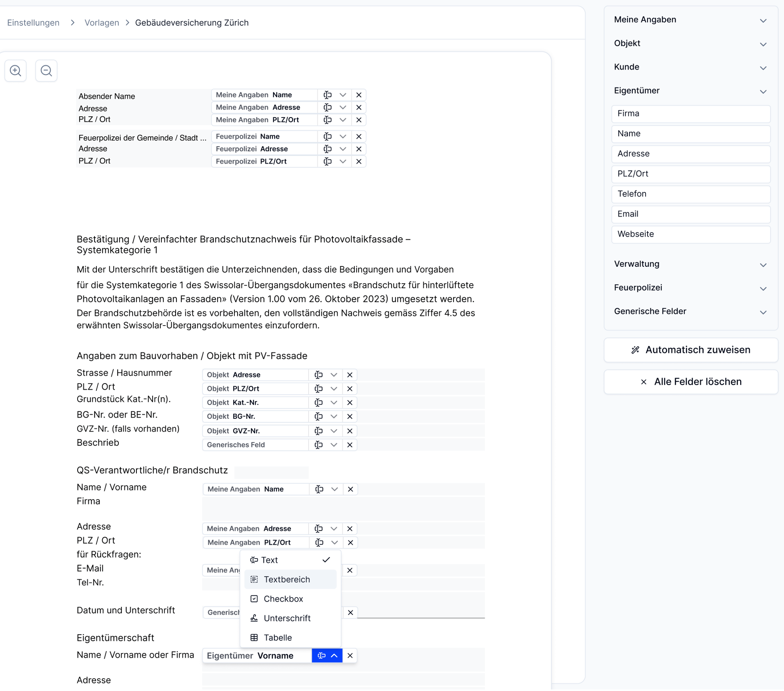Remove the QS Meine Angaben Adresse field

(x=350, y=529)
